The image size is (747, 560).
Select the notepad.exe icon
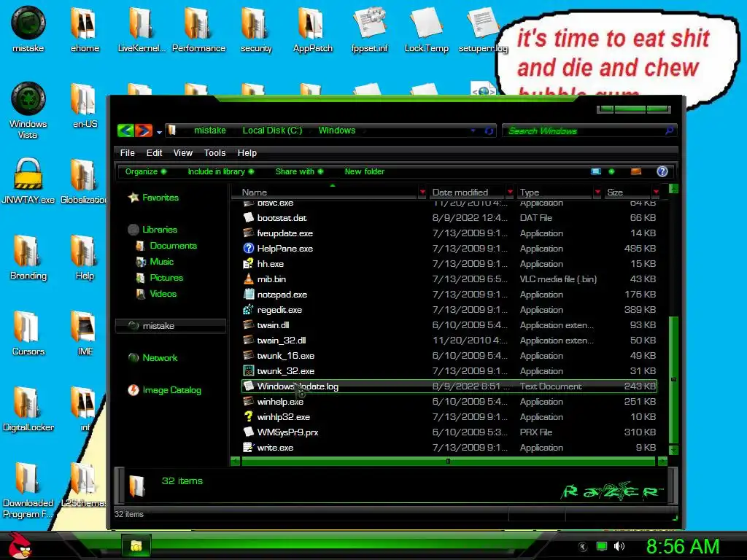pos(248,295)
